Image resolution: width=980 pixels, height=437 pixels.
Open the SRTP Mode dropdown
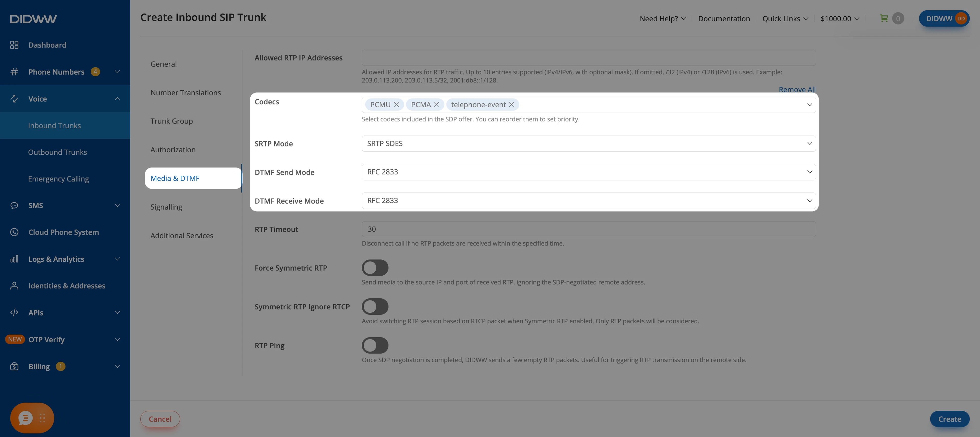pos(589,143)
